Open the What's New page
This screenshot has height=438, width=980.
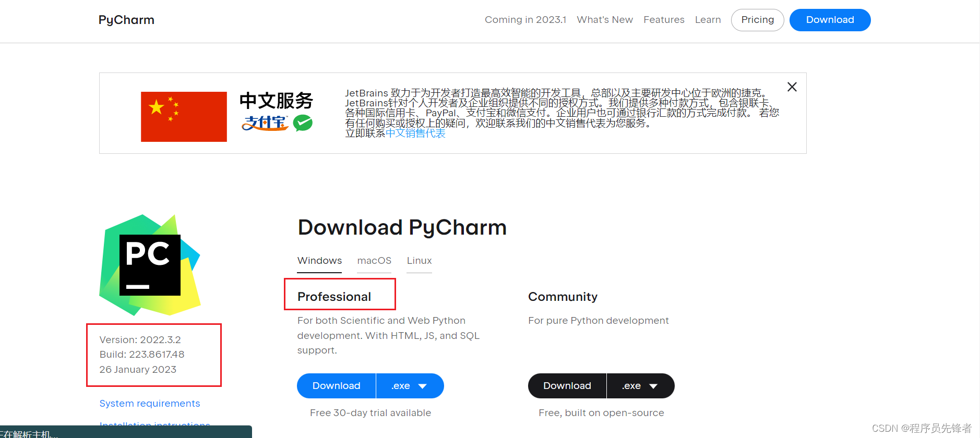(x=605, y=20)
